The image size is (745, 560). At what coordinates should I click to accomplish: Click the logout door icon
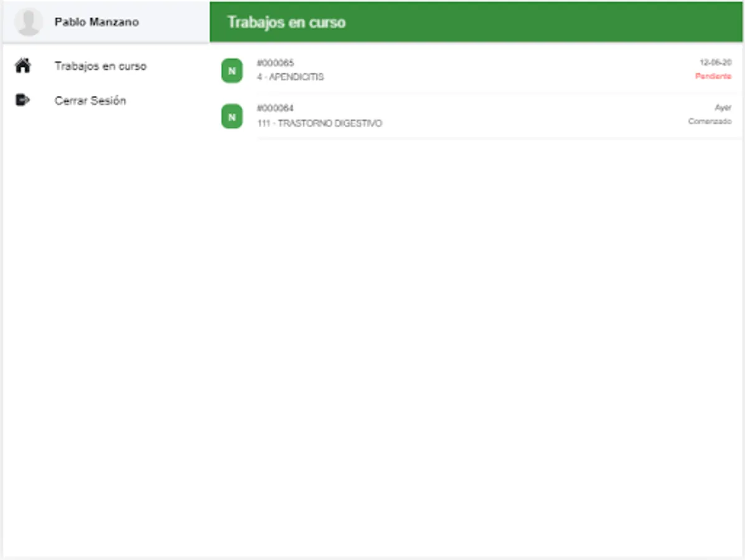[23, 100]
